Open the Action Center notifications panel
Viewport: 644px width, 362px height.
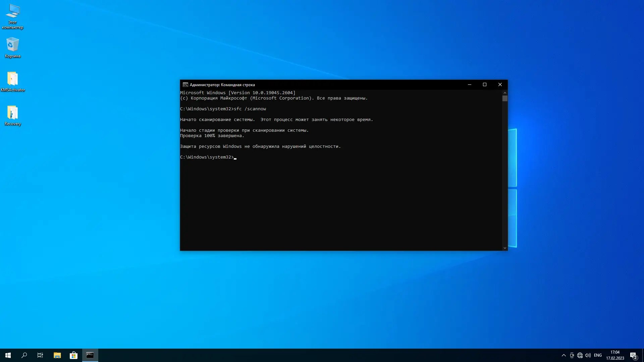(x=634, y=355)
